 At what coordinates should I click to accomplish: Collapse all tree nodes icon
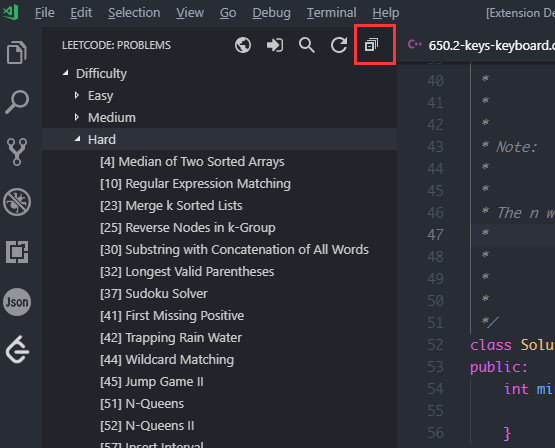point(371,45)
